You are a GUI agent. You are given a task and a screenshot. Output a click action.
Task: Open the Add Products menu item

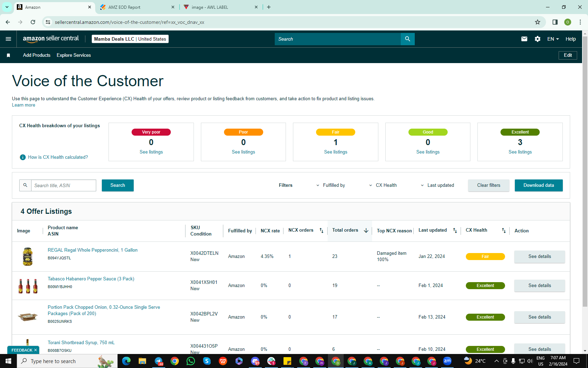point(37,55)
